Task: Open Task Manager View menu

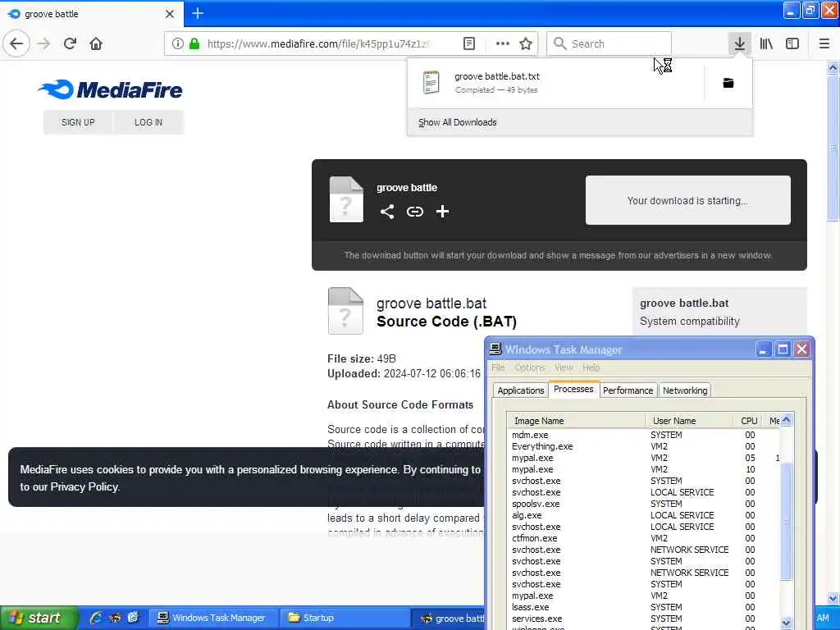Action: 564,367
